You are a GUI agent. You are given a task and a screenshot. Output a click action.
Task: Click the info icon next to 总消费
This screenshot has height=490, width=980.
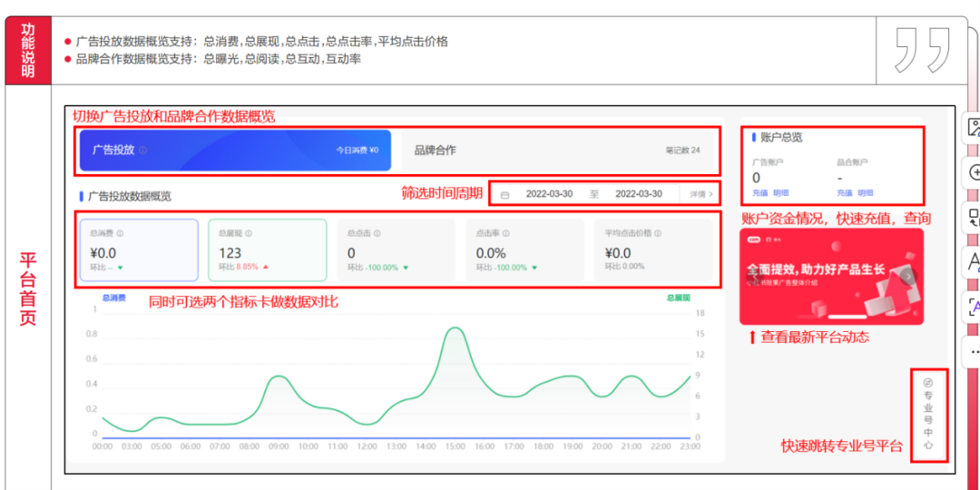120,233
